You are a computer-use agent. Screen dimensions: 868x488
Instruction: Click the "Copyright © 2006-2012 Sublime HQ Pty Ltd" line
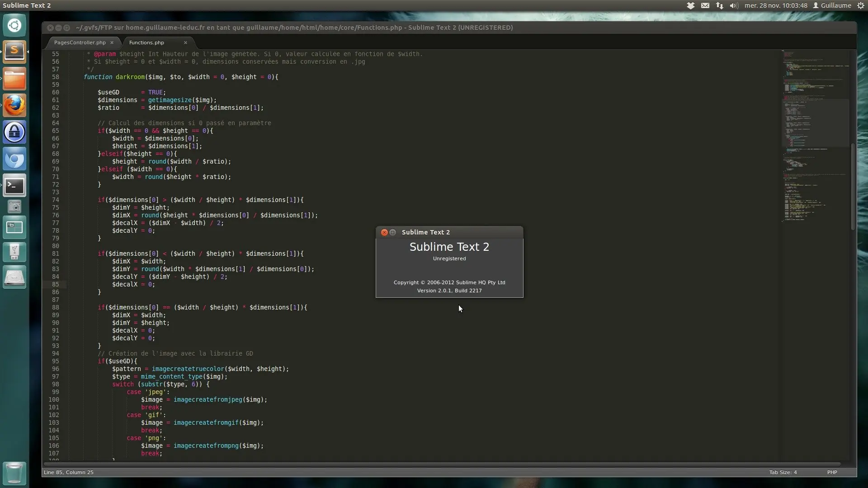click(x=449, y=282)
